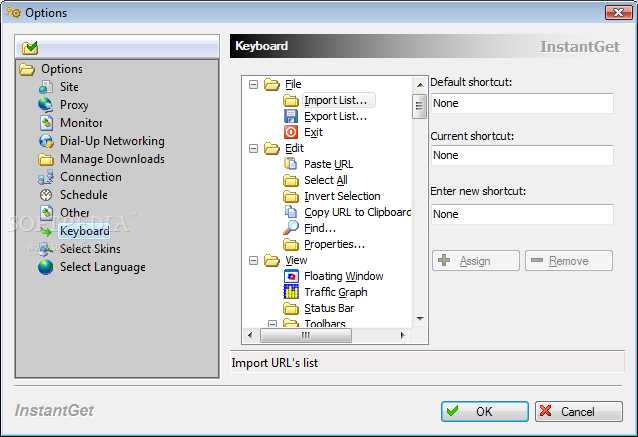Collapse the Toolbars node in the command tree
This screenshot has width=638, height=437.
pyautogui.click(x=273, y=324)
